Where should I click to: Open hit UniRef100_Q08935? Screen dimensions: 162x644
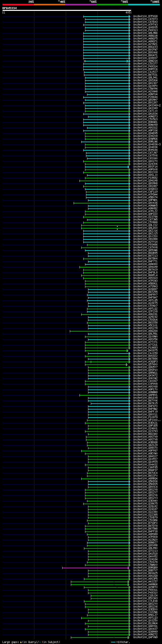tap(145, 28)
